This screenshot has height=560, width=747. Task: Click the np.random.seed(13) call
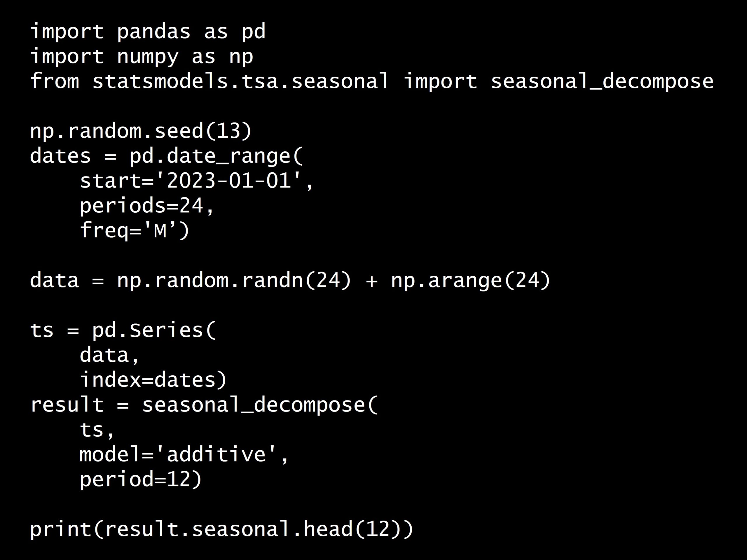click(141, 131)
